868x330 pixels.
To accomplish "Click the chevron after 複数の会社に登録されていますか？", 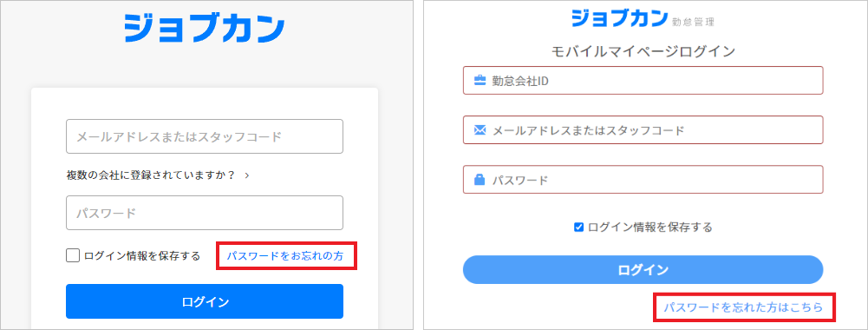I will tap(247, 175).
